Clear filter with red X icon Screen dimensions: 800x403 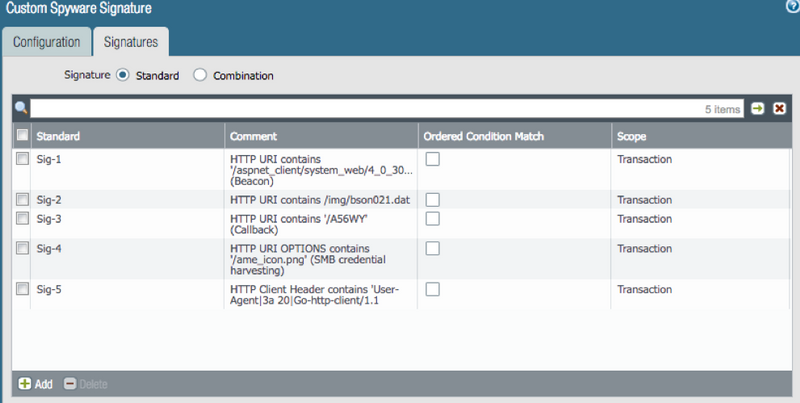(779, 108)
